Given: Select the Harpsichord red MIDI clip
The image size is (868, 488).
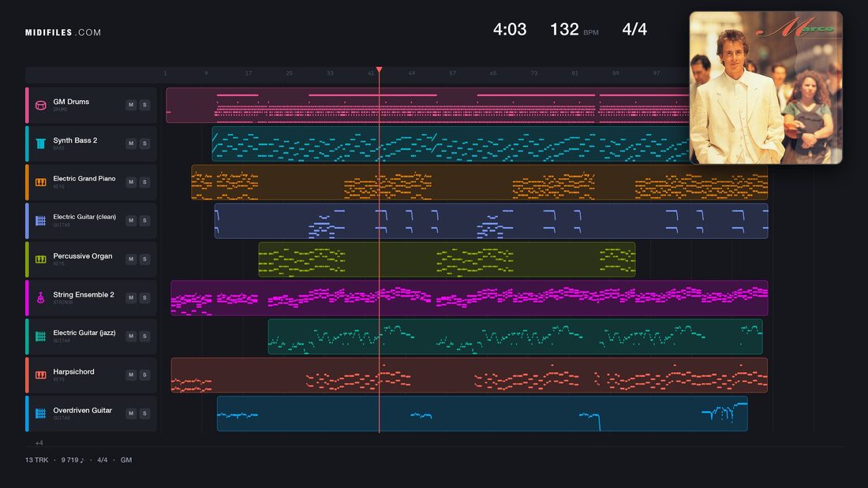Looking at the screenshot, I should (469, 375).
